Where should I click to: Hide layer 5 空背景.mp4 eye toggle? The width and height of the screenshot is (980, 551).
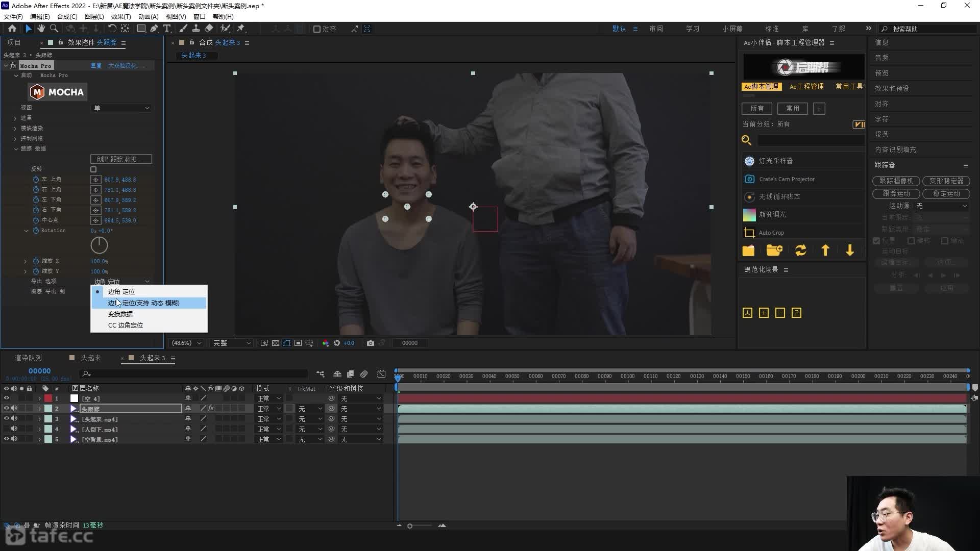tap(7, 439)
